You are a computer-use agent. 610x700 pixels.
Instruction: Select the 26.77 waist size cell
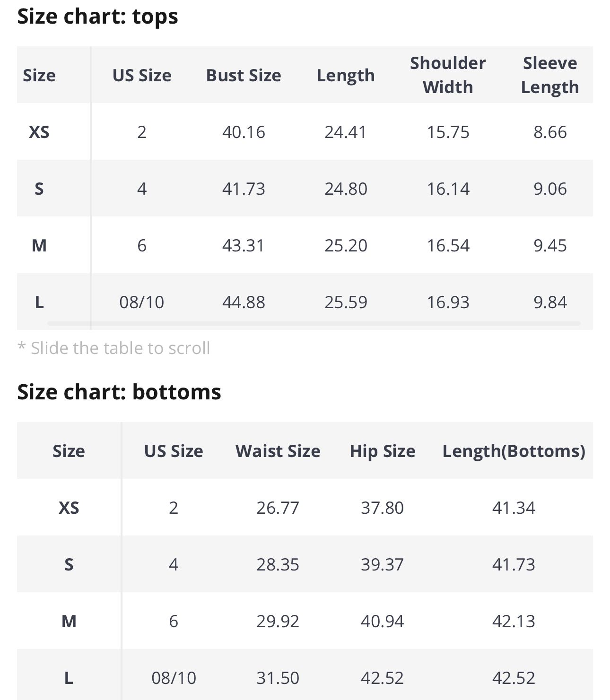[278, 508]
